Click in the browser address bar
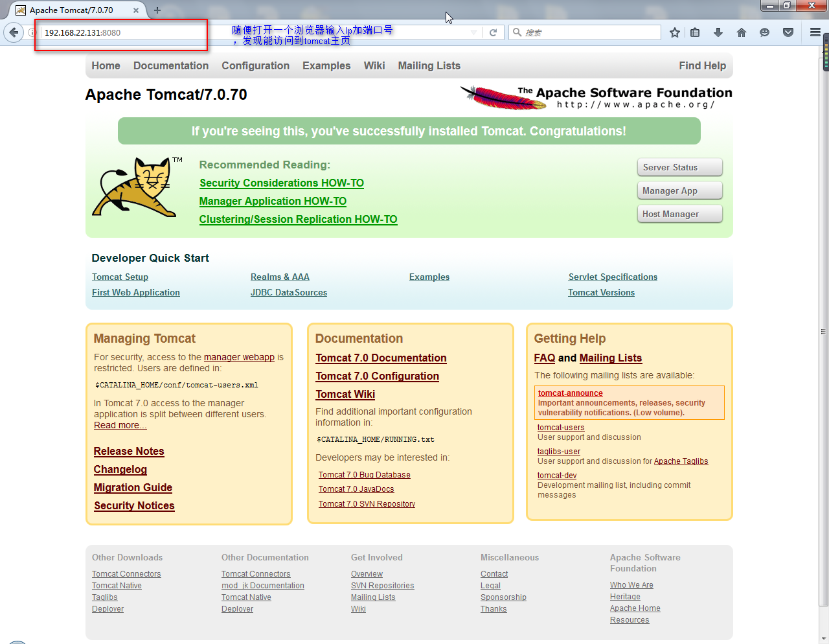829x644 pixels. (x=253, y=32)
